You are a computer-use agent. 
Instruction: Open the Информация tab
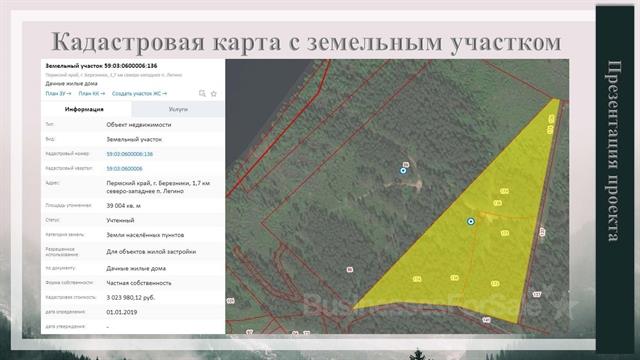pyautogui.click(x=84, y=109)
